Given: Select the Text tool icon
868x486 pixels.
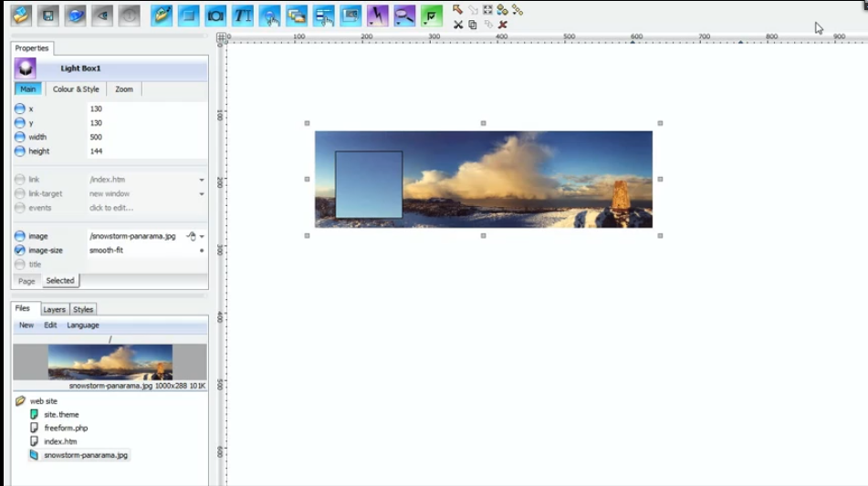Looking at the screenshot, I should click(243, 16).
